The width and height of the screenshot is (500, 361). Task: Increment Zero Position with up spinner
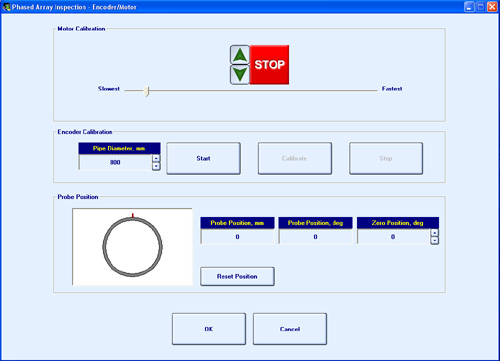tap(434, 233)
